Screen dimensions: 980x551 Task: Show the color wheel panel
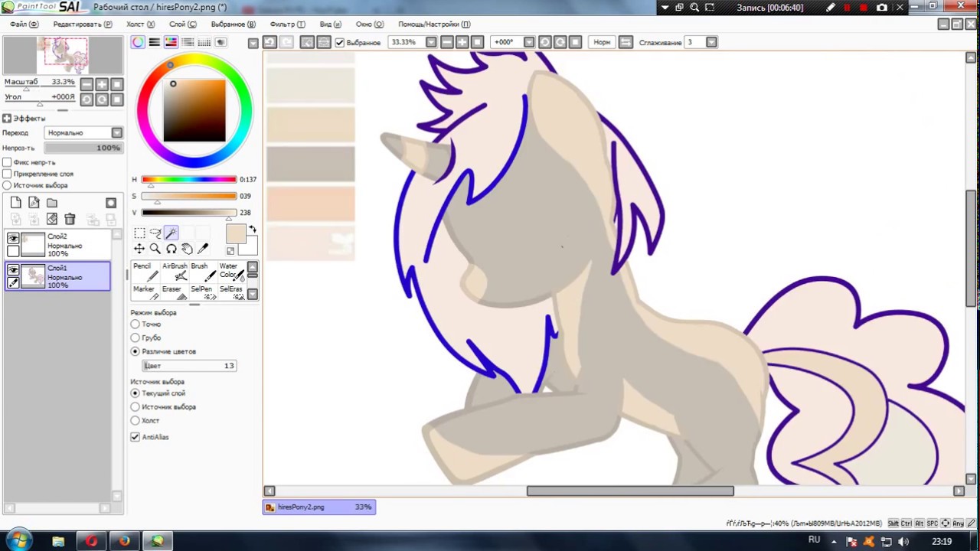click(138, 42)
